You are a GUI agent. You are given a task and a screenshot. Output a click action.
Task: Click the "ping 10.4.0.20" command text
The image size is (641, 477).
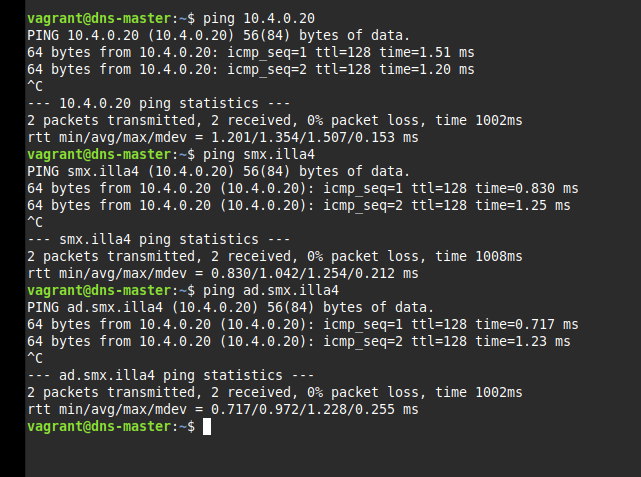[263, 19]
